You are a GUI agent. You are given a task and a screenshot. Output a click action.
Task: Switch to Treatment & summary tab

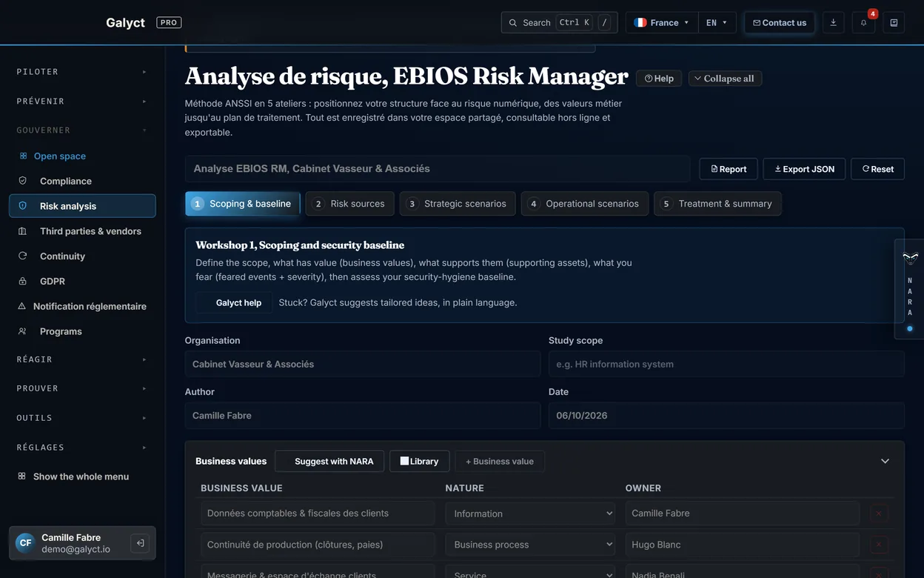pyautogui.click(x=717, y=204)
